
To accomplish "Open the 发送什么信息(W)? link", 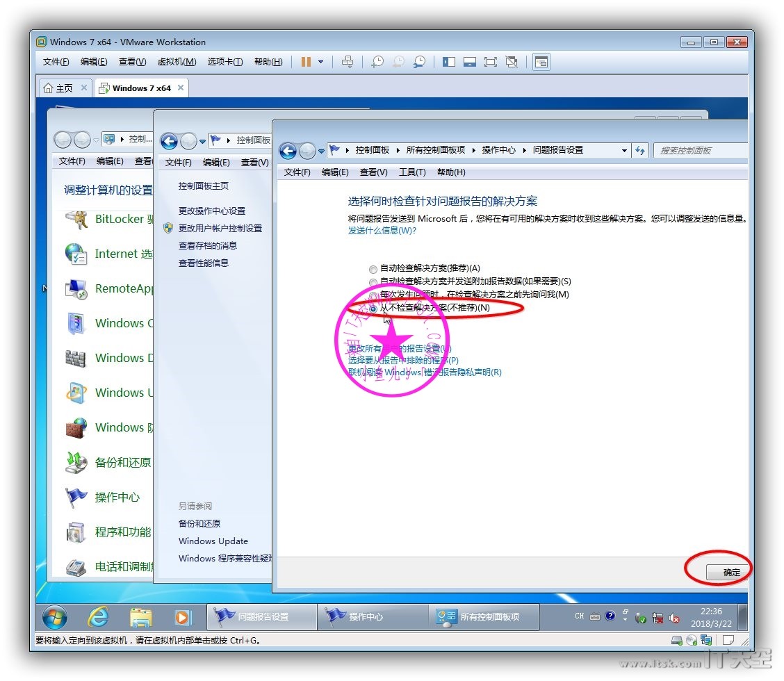I will coord(382,230).
